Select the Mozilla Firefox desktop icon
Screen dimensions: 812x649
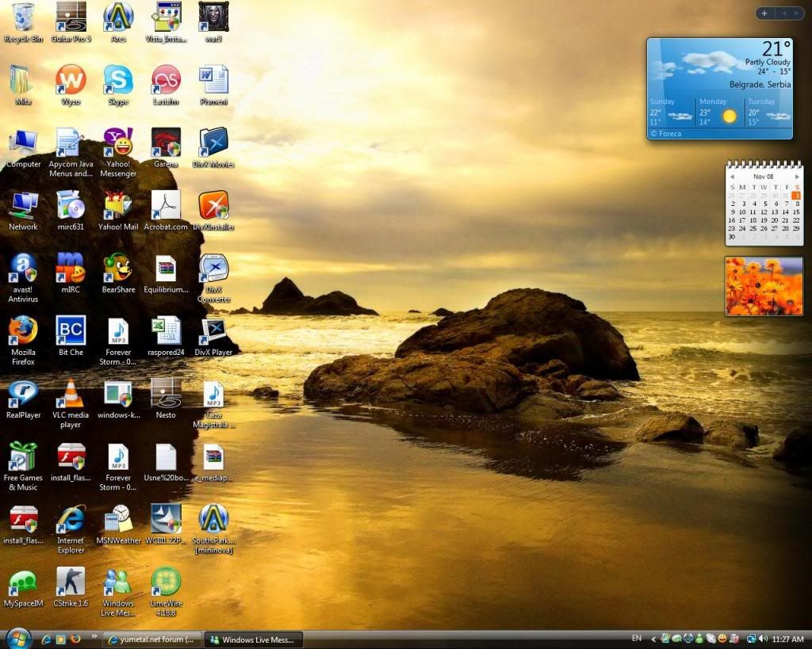pos(23,330)
